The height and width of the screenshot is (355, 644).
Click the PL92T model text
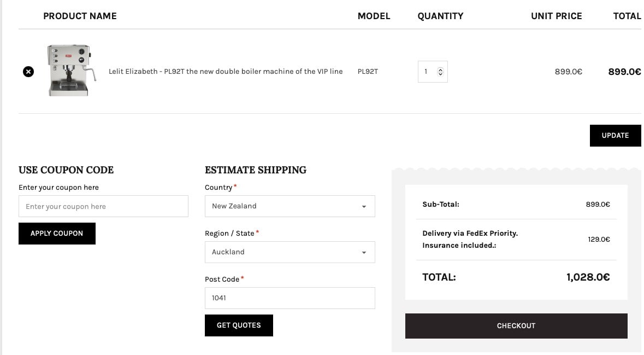tap(368, 71)
